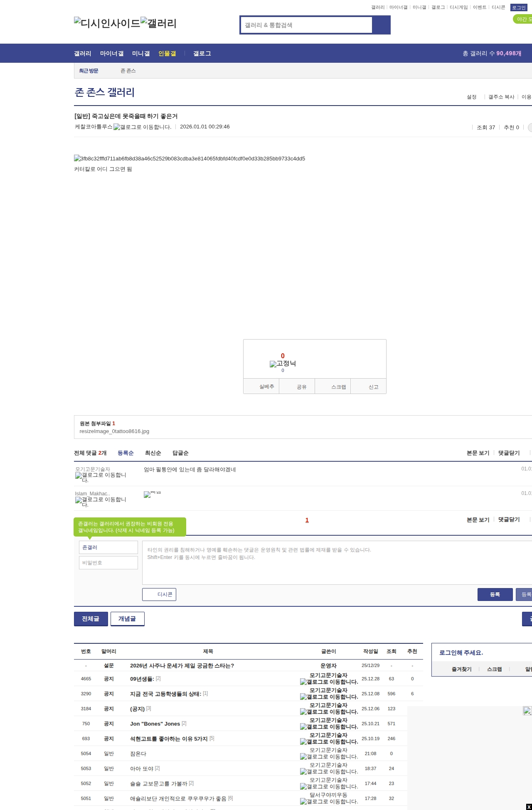Image resolution: width=532 pixels, height=810 pixels.
Task: Submit the comment with the 등록 button
Action: [495, 594]
